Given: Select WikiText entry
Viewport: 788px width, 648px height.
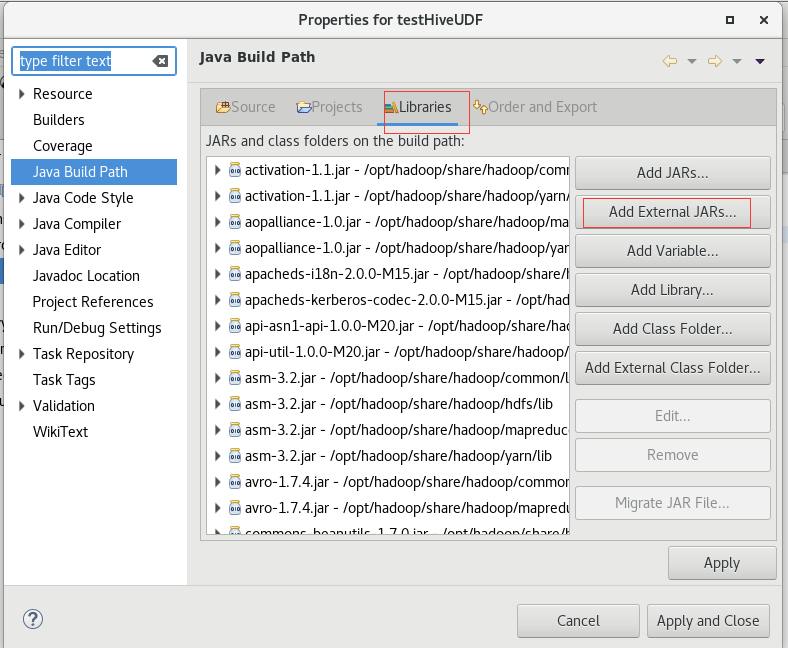Looking at the screenshot, I should [60, 432].
